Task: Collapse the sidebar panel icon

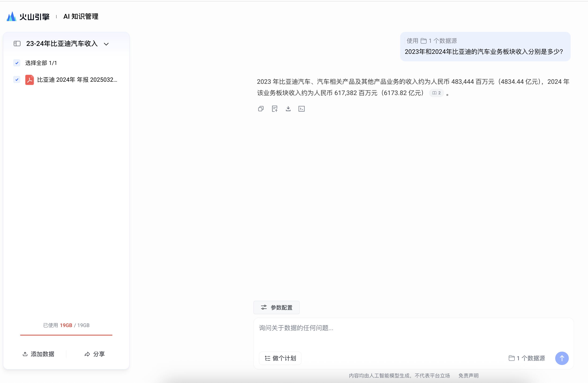Action: (x=17, y=44)
